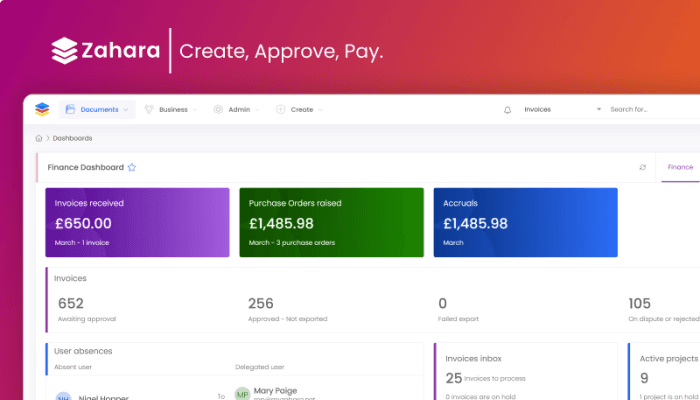The height and width of the screenshot is (400, 700).
Task: Click the Active projects heading
Action: (668, 358)
